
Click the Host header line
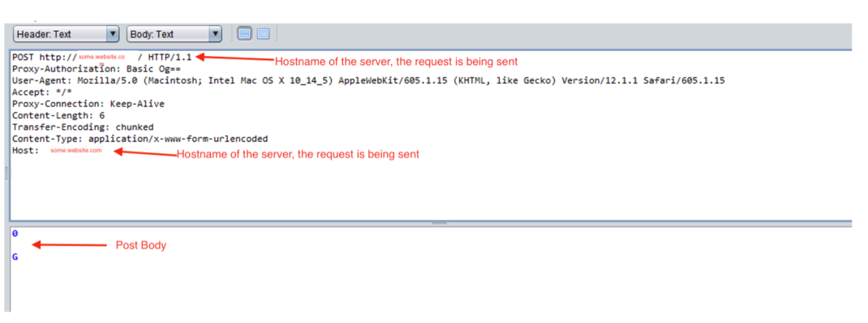tap(57, 150)
